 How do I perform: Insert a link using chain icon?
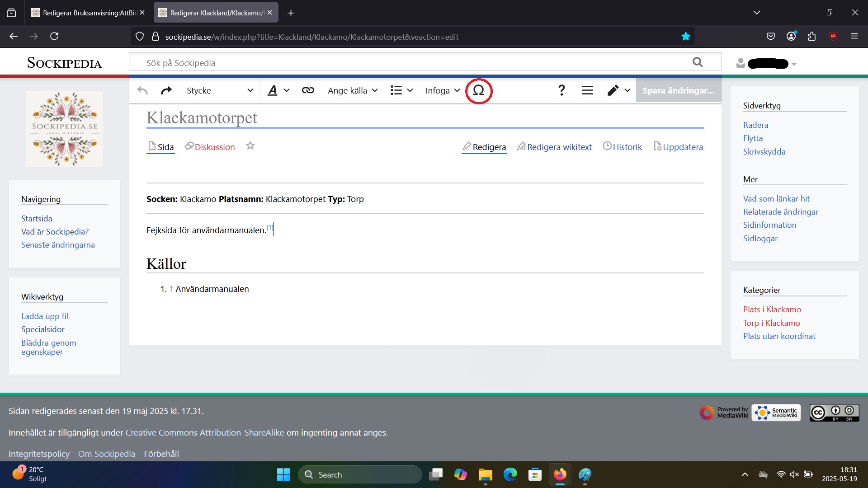coord(308,90)
